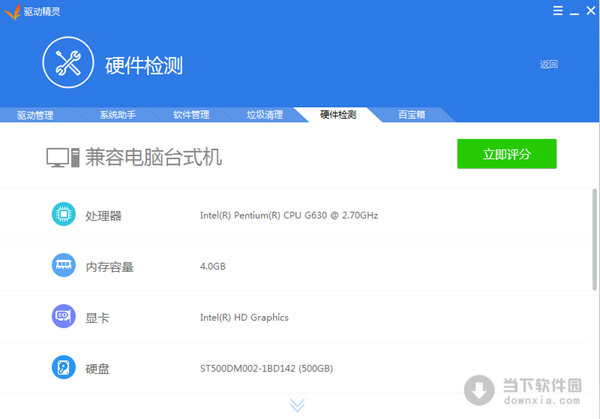Select the 硬盘 label
This screenshot has height=419, width=600.
[x=97, y=369]
